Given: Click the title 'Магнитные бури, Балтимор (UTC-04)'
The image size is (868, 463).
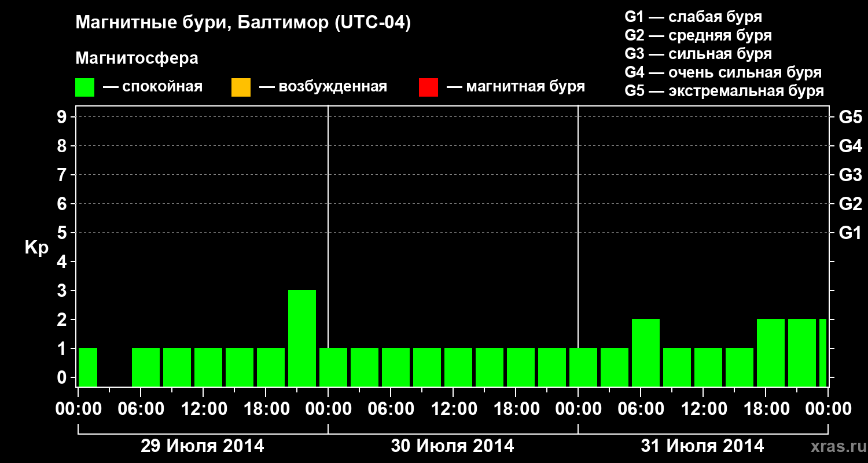Looking at the screenshot, I should [243, 24].
